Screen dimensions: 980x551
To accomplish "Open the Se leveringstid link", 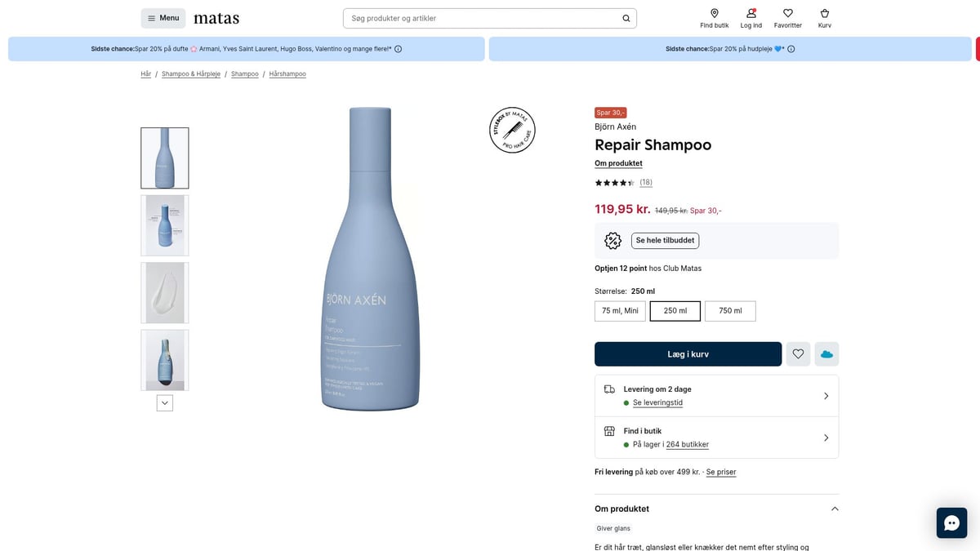I will click(x=657, y=402).
